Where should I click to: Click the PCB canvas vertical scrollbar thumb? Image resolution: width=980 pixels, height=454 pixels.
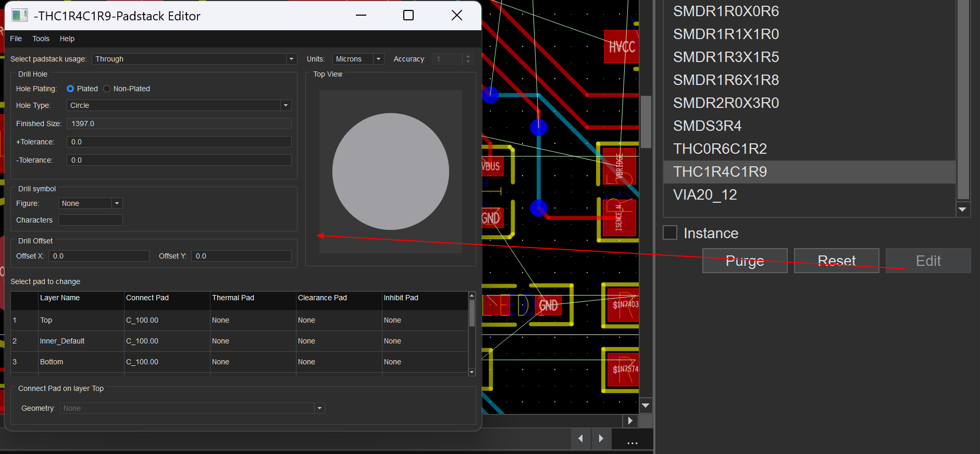coord(646,121)
